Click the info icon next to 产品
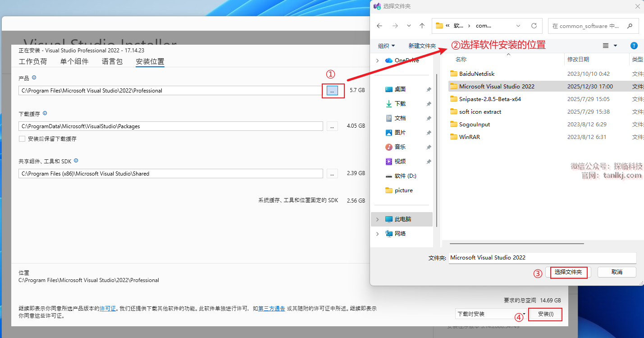Screen dimensions: 644x338 click(x=34, y=78)
